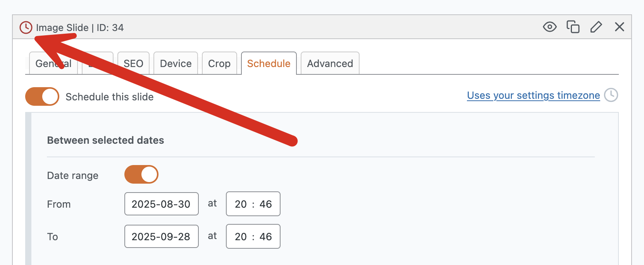Click the grey clock icon next to timezone link
The width and height of the screenshot is (644, 265).
[x=611, y=95]
